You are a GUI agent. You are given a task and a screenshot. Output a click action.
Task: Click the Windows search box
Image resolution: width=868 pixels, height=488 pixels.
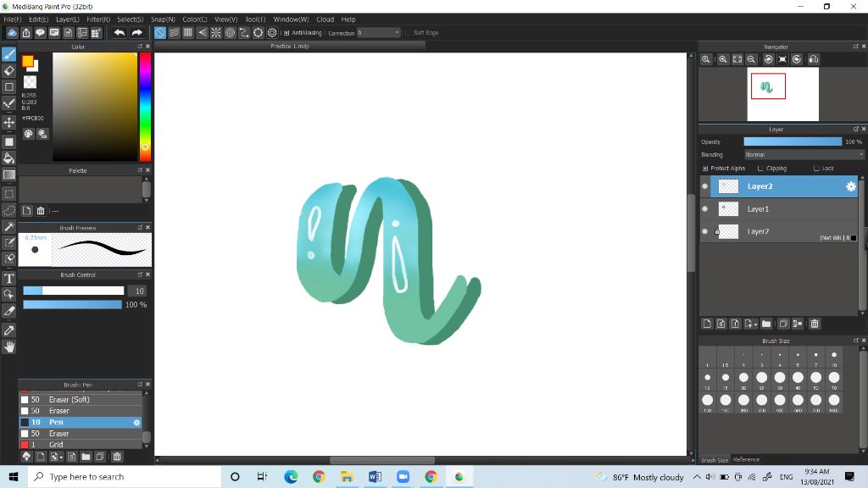pyautogui.click(x=125, y=476)
